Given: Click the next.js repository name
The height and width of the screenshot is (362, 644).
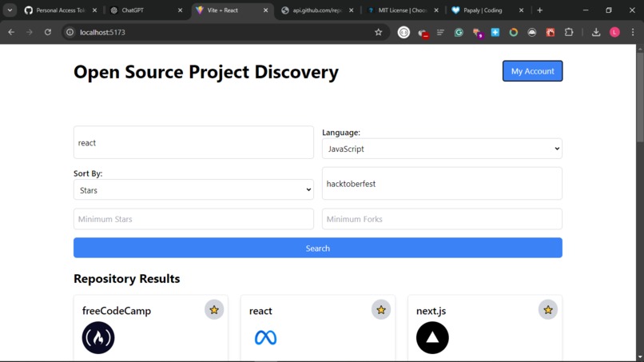Looking at the screenshot, I should tap(431, 311).
